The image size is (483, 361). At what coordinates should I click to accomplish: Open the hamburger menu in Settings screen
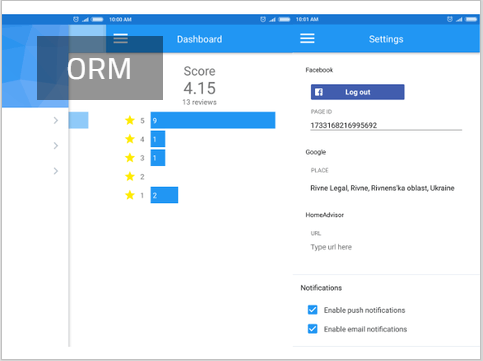pos(307,38)
